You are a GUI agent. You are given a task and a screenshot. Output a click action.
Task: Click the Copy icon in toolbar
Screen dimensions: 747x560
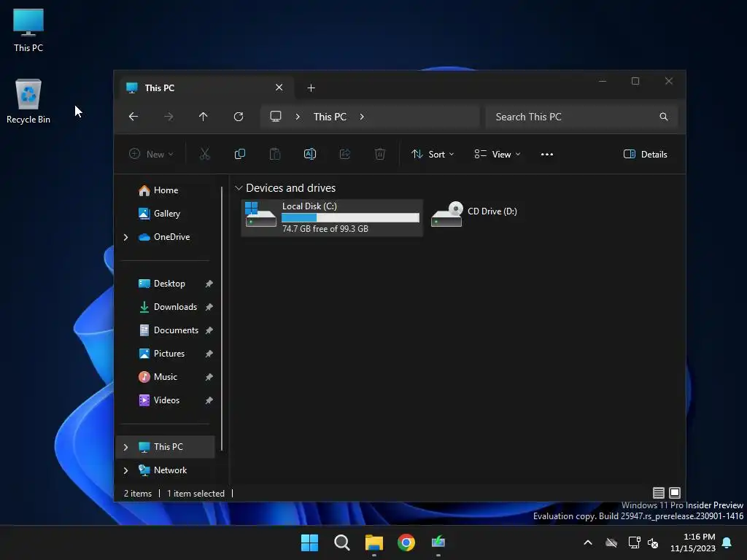[239, 154]
